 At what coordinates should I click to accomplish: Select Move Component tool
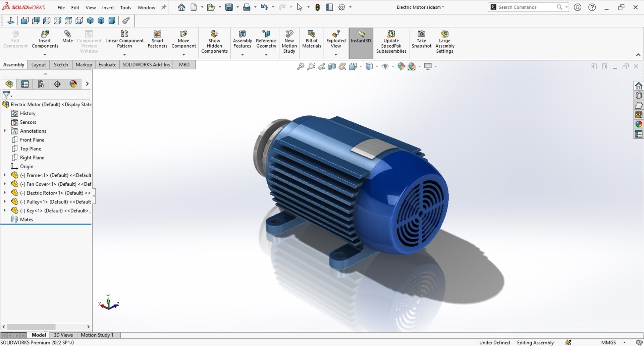tap(183, 40)
